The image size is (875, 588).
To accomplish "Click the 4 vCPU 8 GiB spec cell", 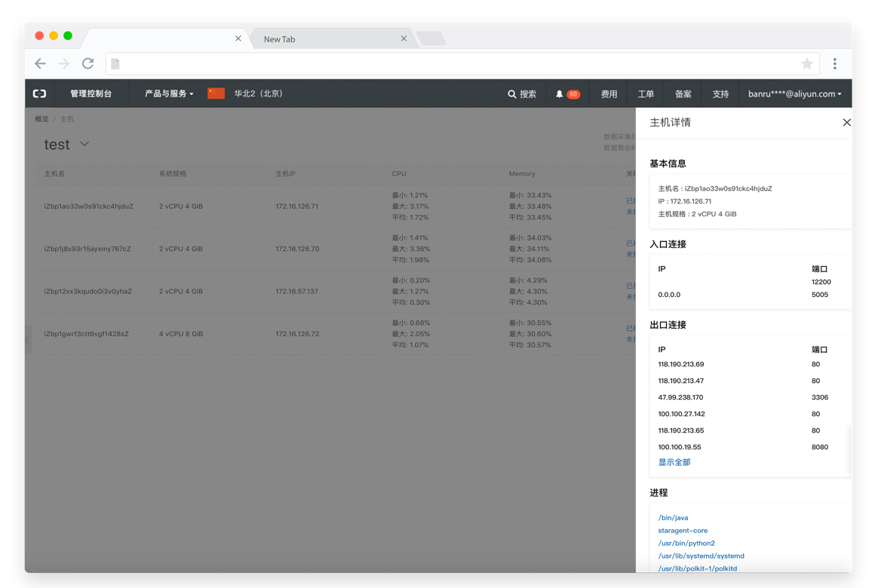I will [x=181, y=334].
